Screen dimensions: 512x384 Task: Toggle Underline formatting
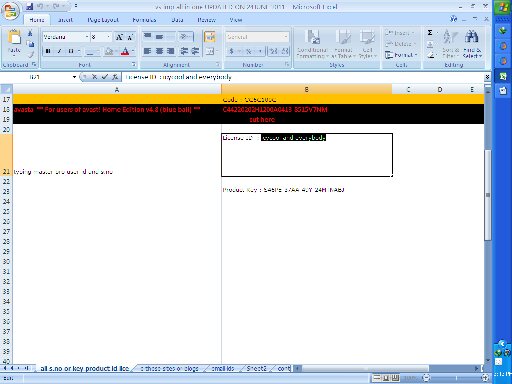(71, 51)
